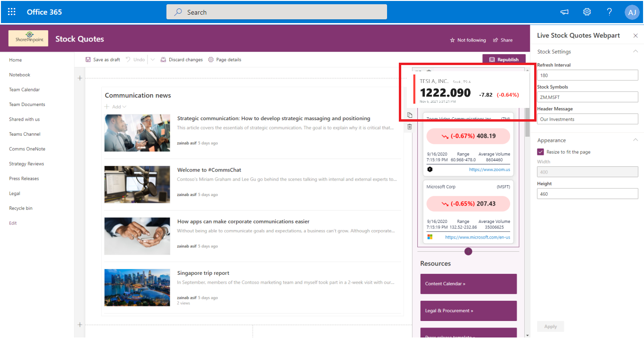The image size is (644, 362).
Task: Click the purple circular resize handle
Action: click(x=468, y=251)
